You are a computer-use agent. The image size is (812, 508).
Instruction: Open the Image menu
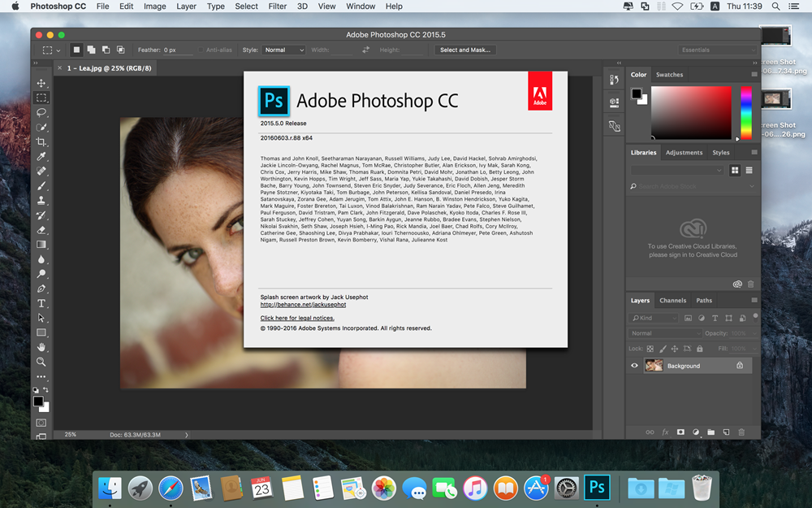(154, 7)
